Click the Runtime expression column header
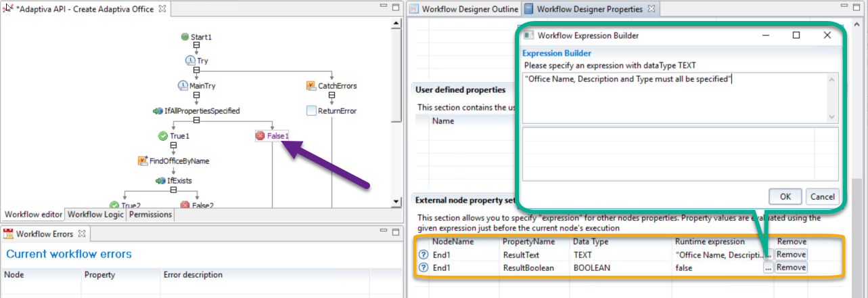Image resolution: width=868 pixels, height=298 pixels. [710, 242]
